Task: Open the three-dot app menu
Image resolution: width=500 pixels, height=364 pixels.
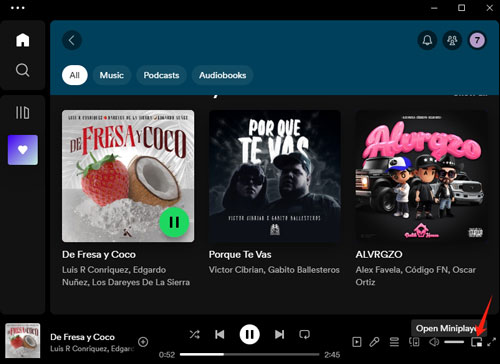Action: coord(18,8)
